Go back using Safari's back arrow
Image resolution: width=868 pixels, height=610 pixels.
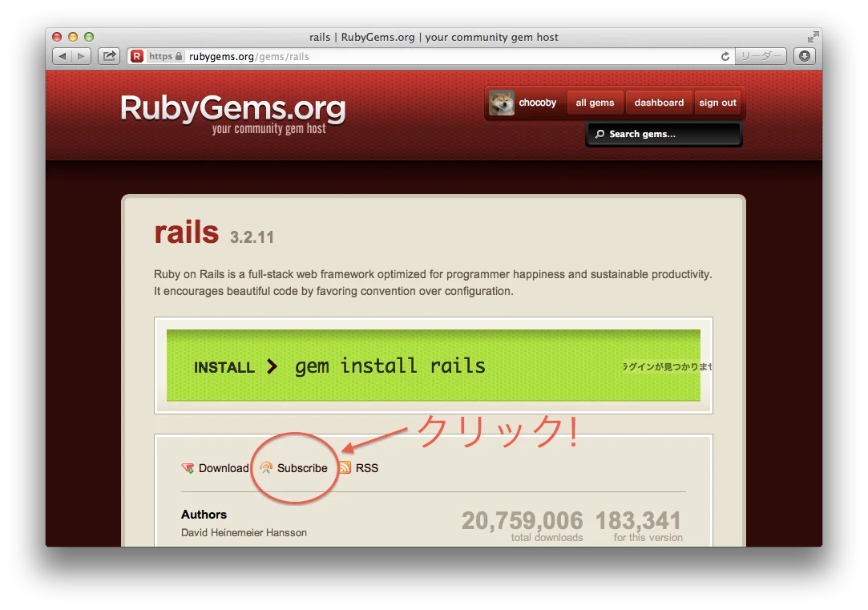63,56
